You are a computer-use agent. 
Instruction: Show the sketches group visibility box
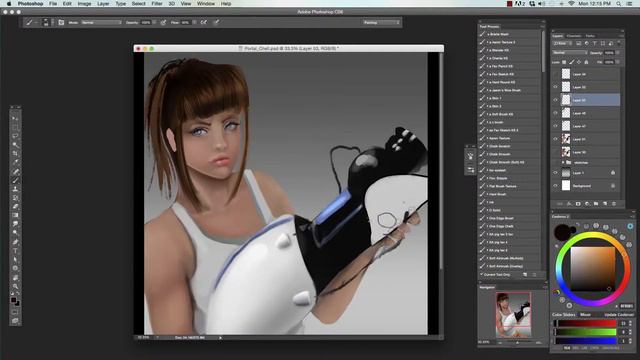tap(555, 162)
